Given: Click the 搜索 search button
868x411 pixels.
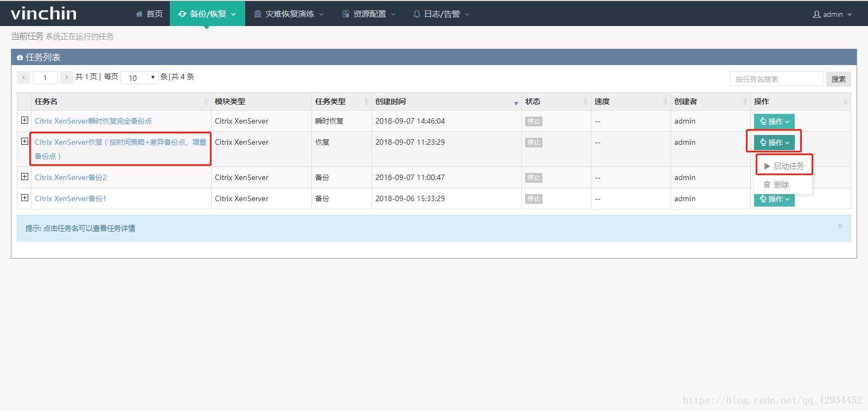Looking at the screenshot, I should (838, 79).
